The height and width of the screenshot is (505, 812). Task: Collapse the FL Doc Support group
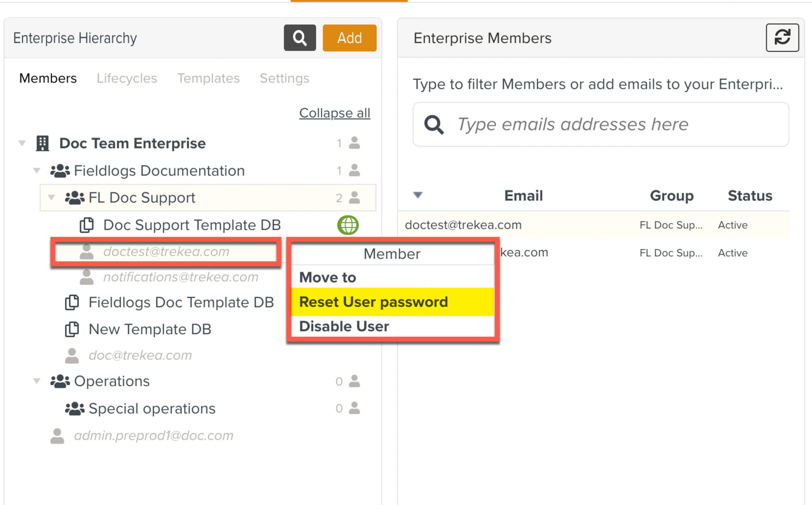pos(51,198)
